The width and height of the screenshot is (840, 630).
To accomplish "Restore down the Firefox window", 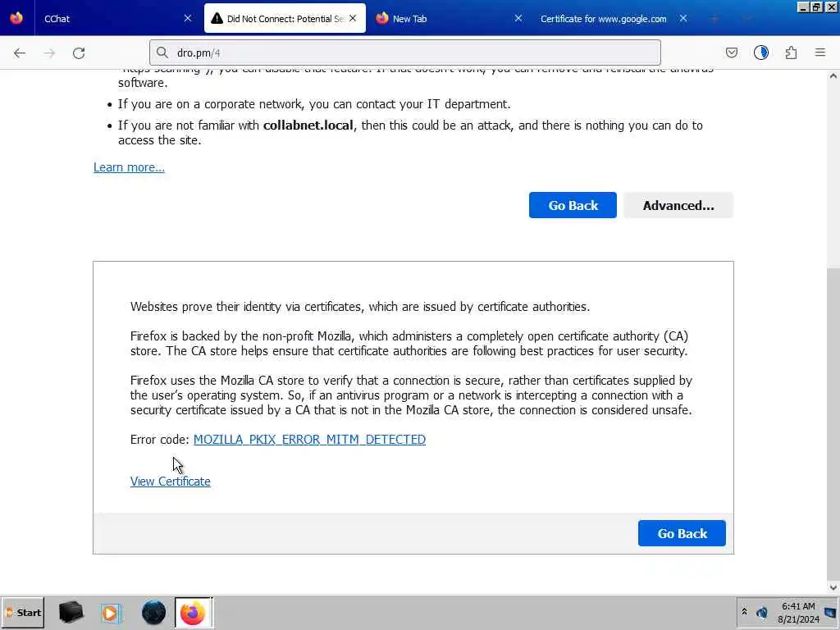I will point(816,7).
